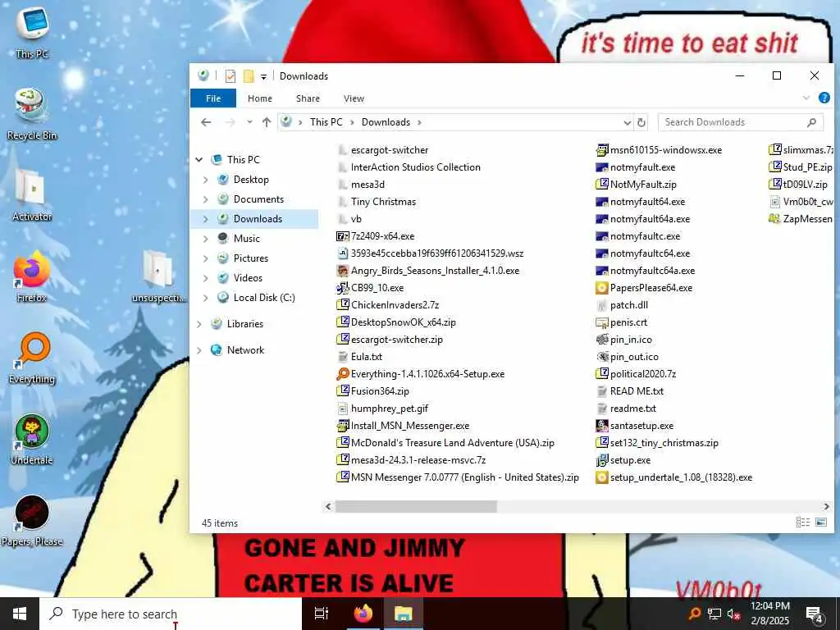The height and width of the screenshot is (630, 840).
Task: Open This PC desktop icon
Action: point(32,33)
